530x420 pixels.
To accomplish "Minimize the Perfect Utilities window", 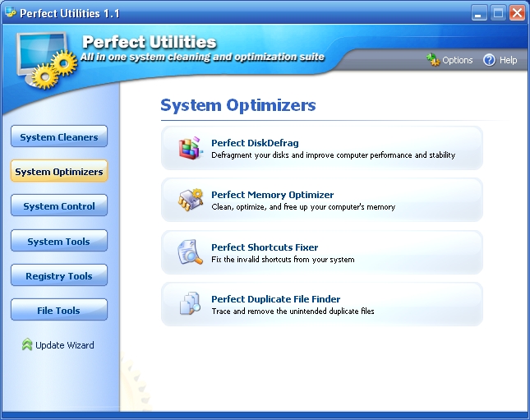I will point(479,13).
